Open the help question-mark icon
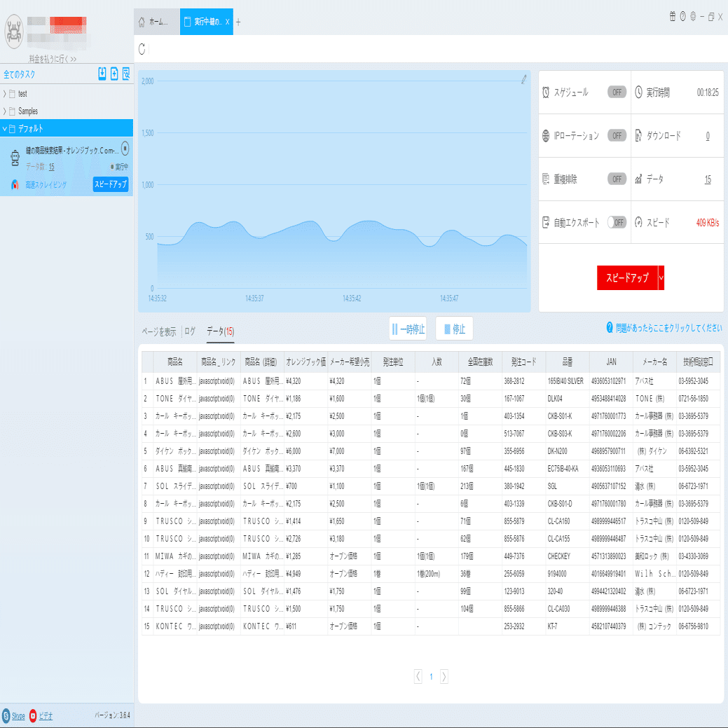 (x=683, y=17)
